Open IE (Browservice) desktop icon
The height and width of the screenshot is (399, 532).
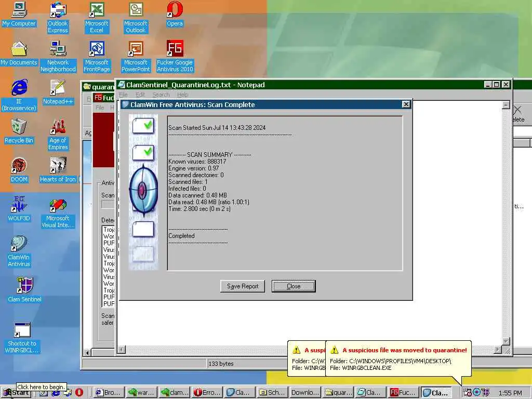[19, 95]
